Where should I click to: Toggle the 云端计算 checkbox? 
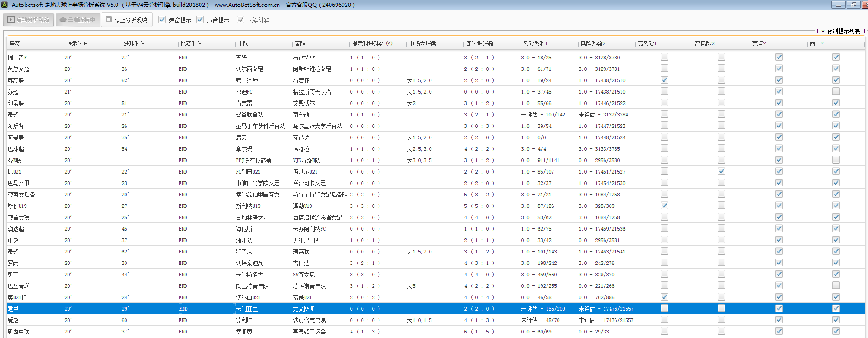pyautogui.click(x=241, y=20)
